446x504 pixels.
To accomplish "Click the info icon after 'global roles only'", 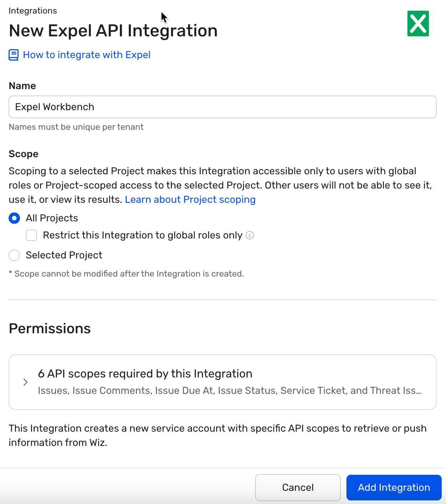I will 250,236.
